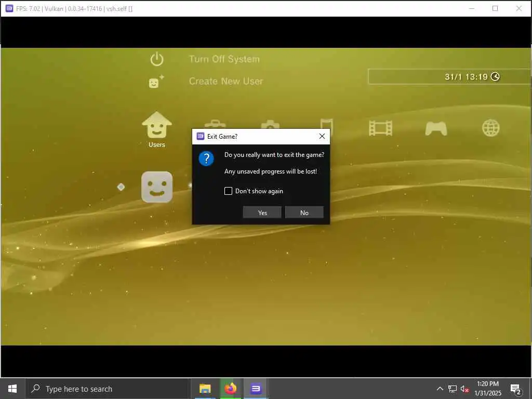Open File Explorer from the taskbar

(x=205, y=389)
